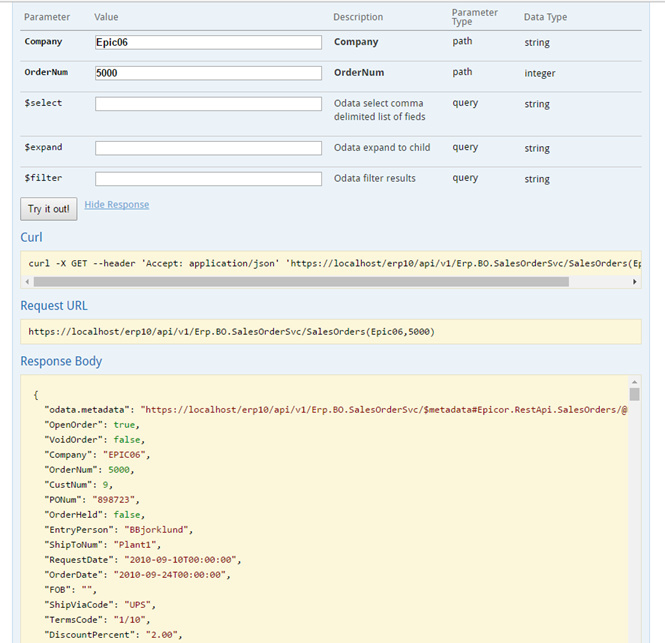Click the Response Body vertical scrollbar thumb

(634, 394)
